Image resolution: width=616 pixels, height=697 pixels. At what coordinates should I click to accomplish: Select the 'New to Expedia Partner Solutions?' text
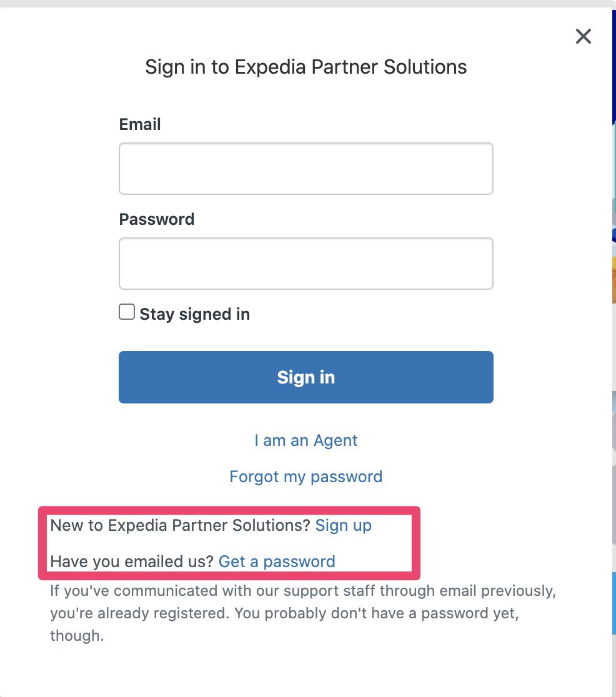click(x=180, y=525)
